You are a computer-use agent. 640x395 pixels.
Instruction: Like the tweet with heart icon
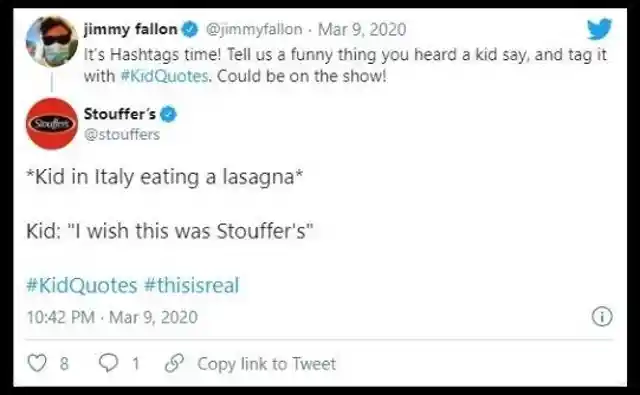(x=37, y=363)
